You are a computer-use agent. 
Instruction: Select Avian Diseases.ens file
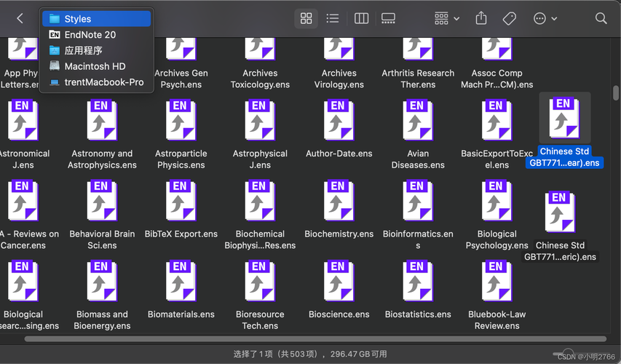pyautogui.click(x=418, y=135)
